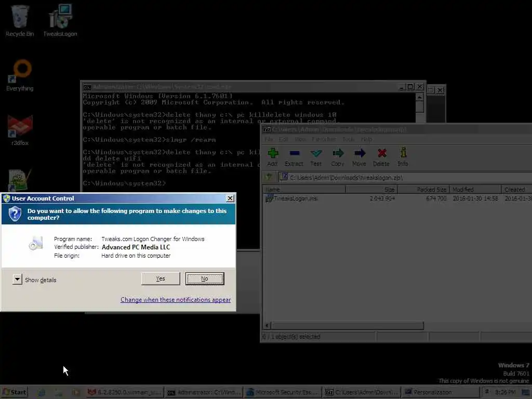Switch to Personalization taskbar item

point(441,392)
